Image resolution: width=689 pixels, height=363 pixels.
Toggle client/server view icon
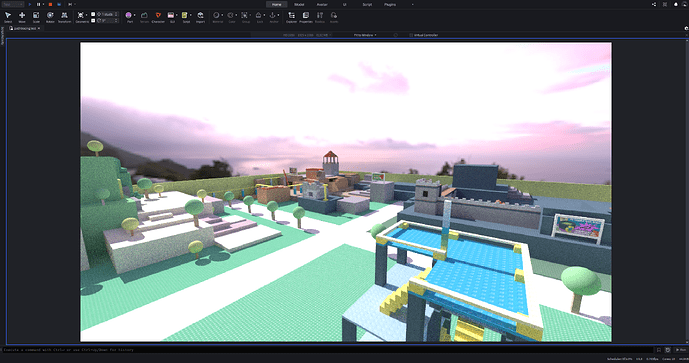click(x=59, y=4)
